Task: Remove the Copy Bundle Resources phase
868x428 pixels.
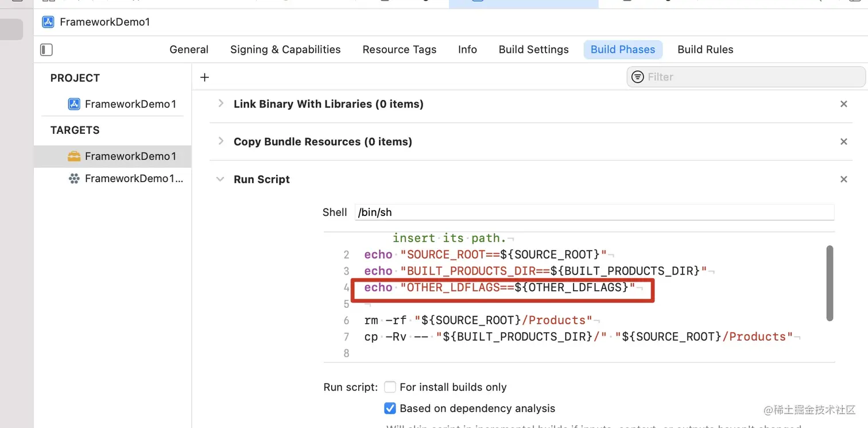Action: click(x=844, y=142)
